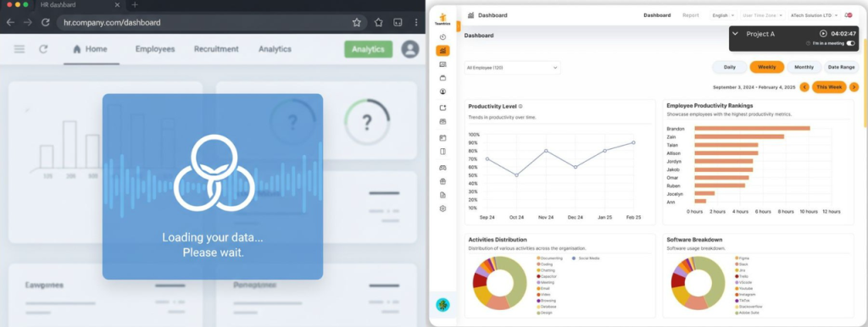Viewport: 868px width, 327px height.
Task: Go back in the HR dashboard browser
Action: point(10,23)
